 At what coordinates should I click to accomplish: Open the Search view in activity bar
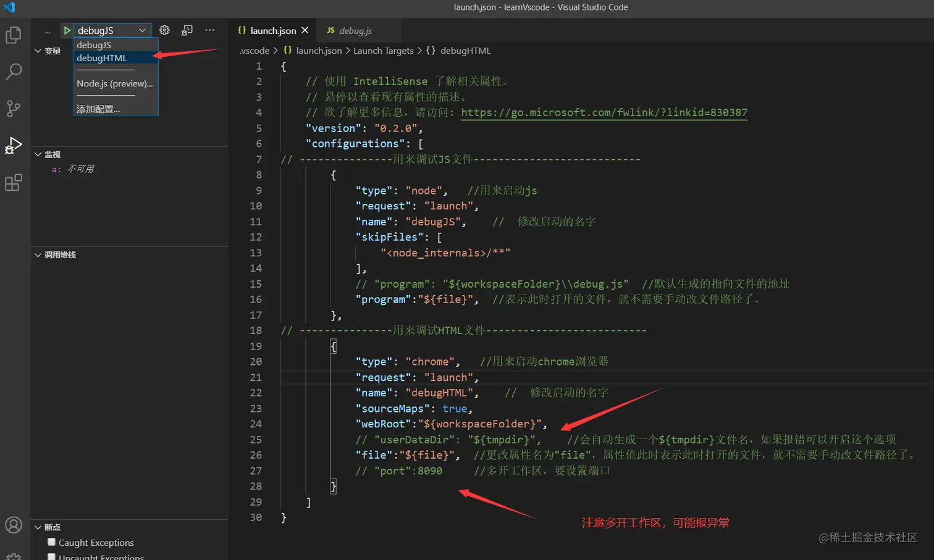click(x=14, y=72)
